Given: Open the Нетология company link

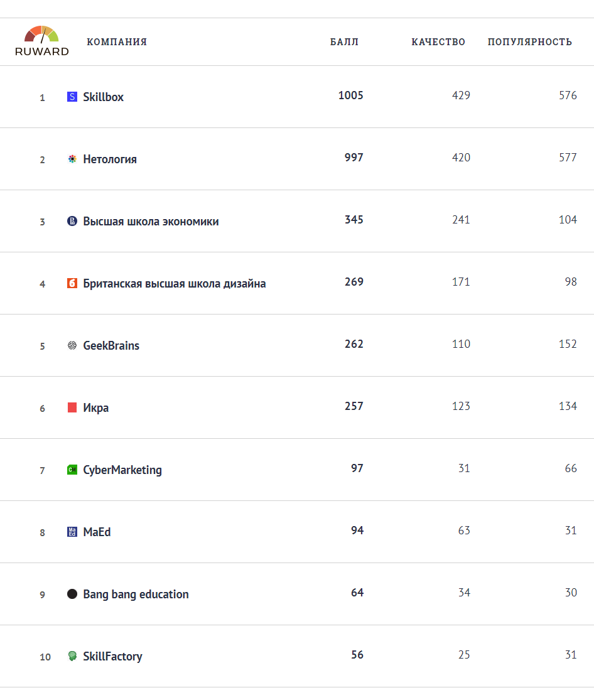Looking at the screenshot, I should [x=110, y=159].
